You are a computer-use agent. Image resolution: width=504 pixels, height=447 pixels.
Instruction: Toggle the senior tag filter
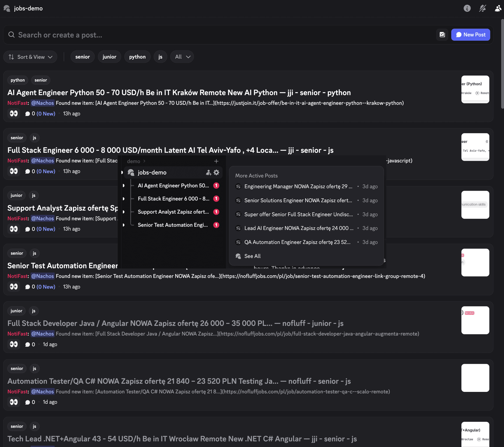tap(82, 57)
